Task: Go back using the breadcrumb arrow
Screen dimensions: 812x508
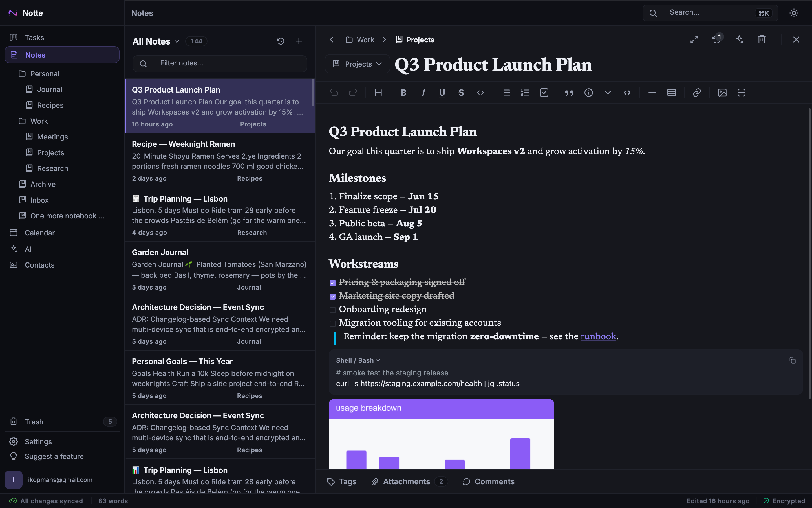Action: (332, 40)
